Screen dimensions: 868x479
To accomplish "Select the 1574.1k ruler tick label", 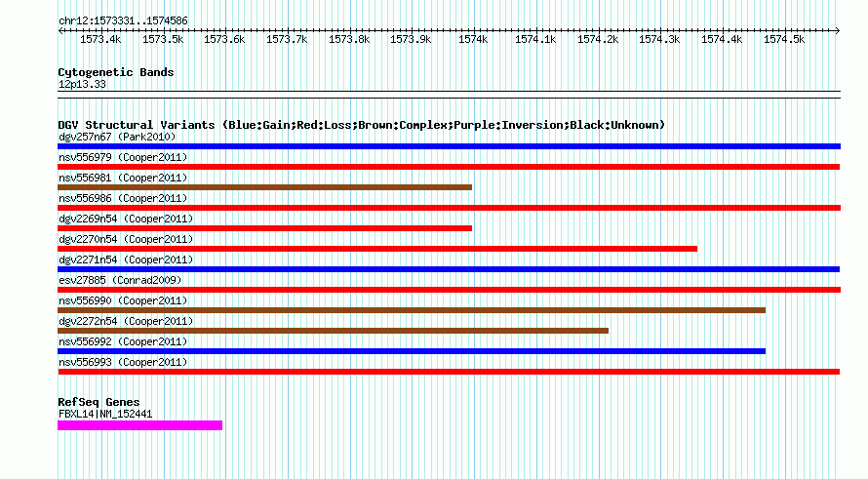I will (x=535, y=39).
